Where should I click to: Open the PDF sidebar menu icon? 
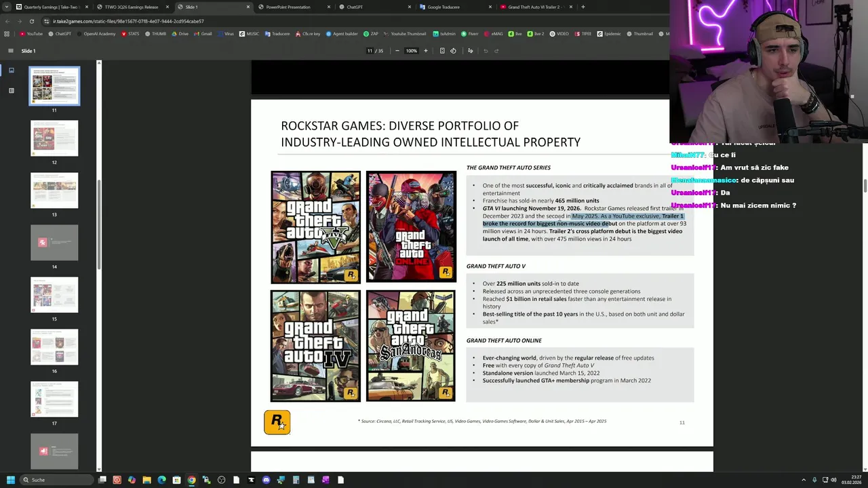[10, 51]
